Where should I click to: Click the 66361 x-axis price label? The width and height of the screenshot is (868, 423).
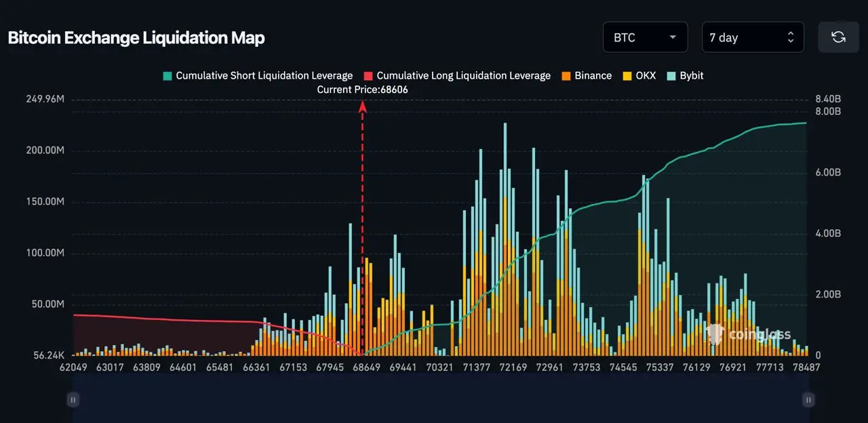[x=256, y=367]
